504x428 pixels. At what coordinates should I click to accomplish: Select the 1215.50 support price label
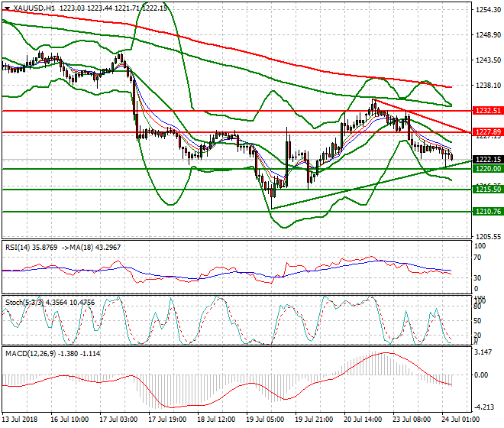click(x=488, y=190)
